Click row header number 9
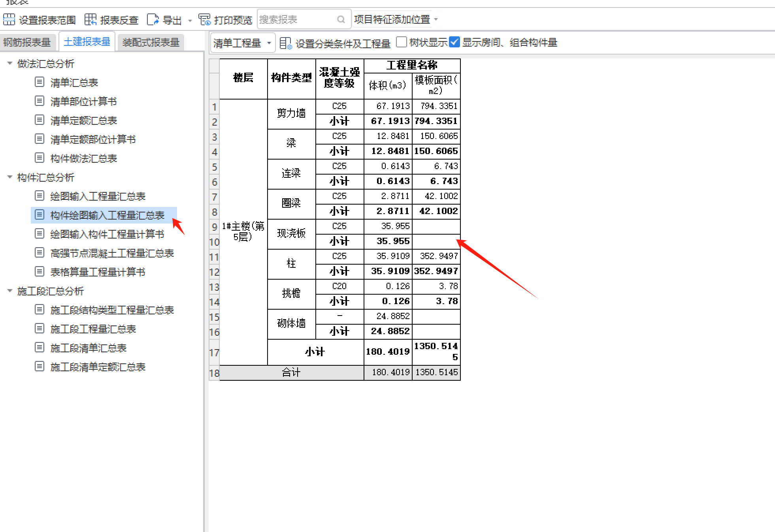775x532 pixels. click(x=214, y=227)
